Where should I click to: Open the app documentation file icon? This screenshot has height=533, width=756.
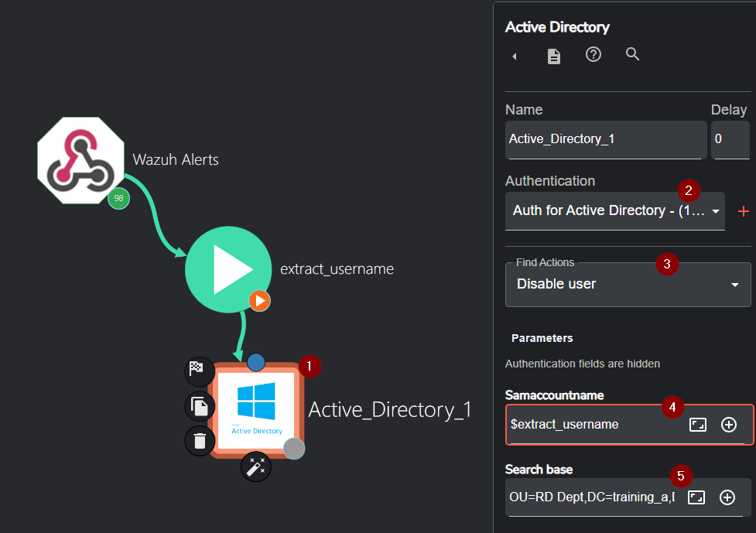pos(554,56)
